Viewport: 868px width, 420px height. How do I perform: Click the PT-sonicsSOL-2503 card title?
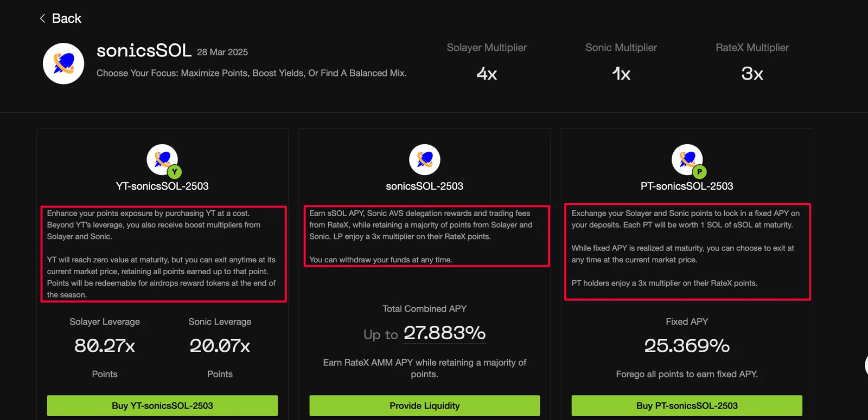tap(687, 186)
